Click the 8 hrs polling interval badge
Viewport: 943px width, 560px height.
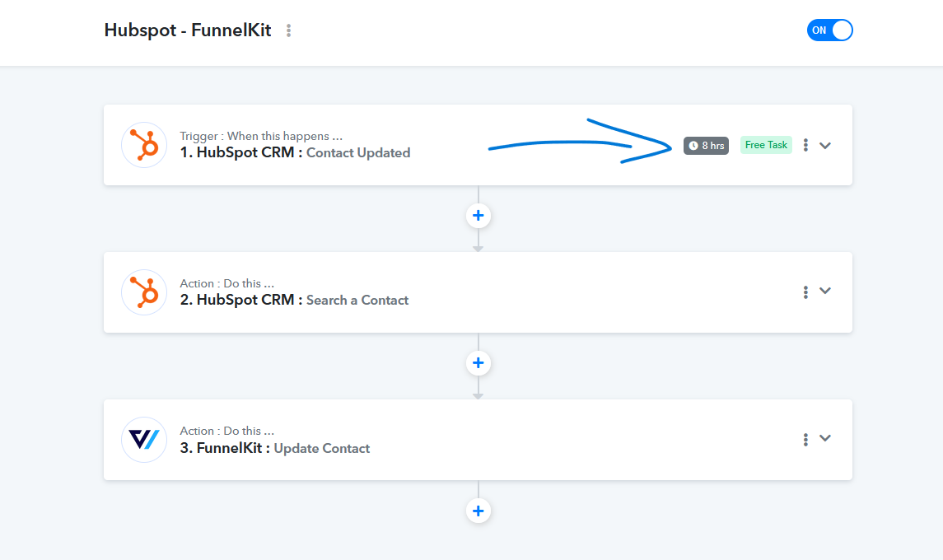(x=706, y=146)
